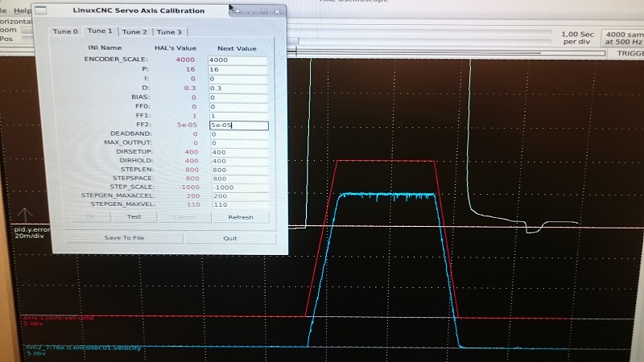
Task: Click the STEPSPACE next value field
Action: pyautogui.click(x=240, y=179)
